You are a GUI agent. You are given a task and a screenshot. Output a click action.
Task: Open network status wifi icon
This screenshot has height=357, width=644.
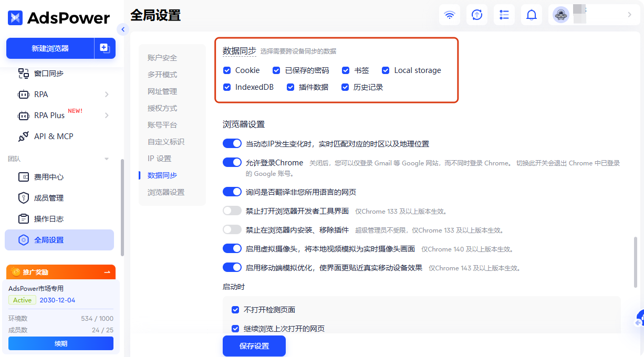[x=450, y=15]
